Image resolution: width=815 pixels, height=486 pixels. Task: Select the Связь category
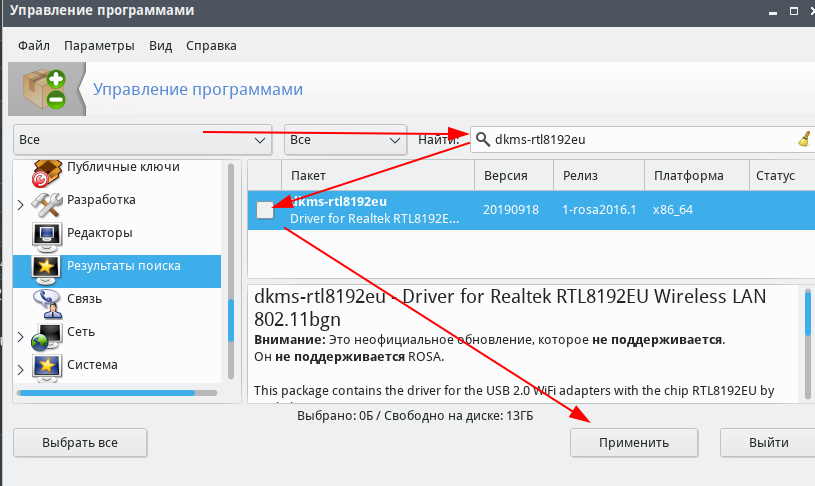[x=84, y=299]
